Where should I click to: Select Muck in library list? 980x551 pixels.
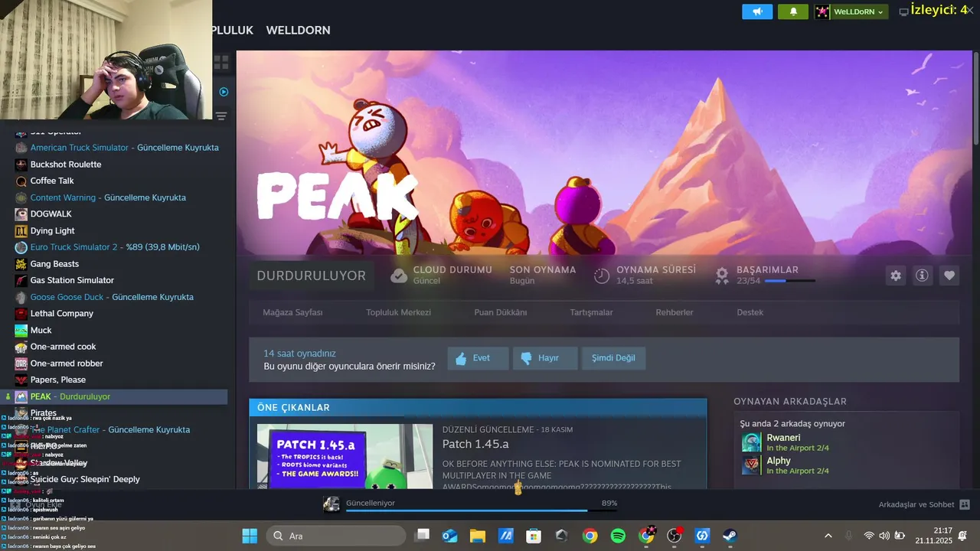(41, 331)
